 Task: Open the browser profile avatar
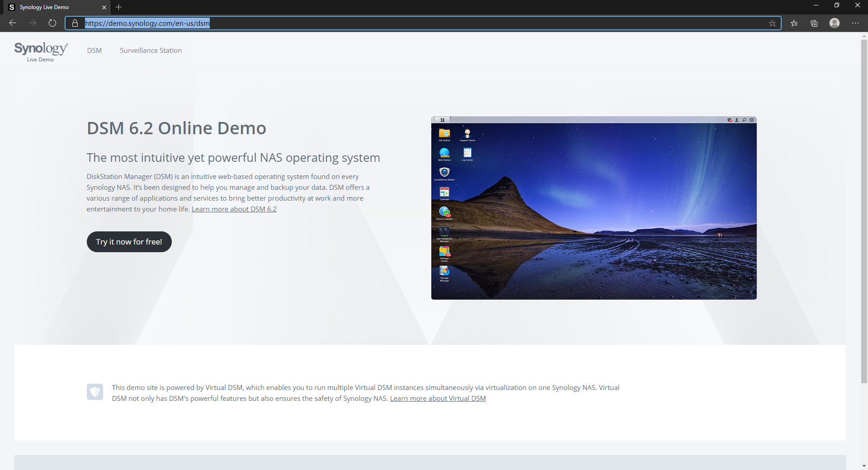pos(835,23)
